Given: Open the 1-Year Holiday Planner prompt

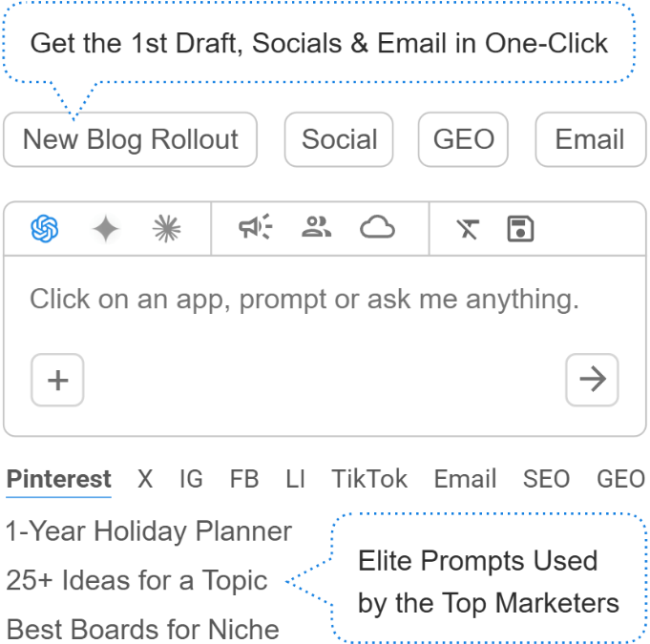Looking at the screenshot, I should click(x=149, y=530).
